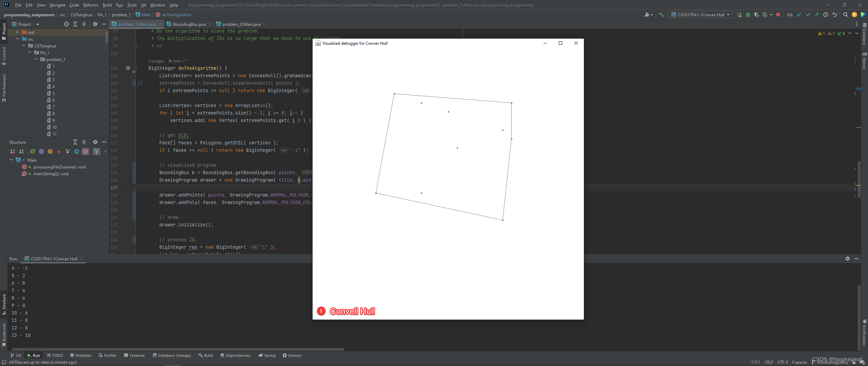Toggle Show Properties purple p filter
The height and width of the screenshot is (366, 868).
tap(41, 151)
